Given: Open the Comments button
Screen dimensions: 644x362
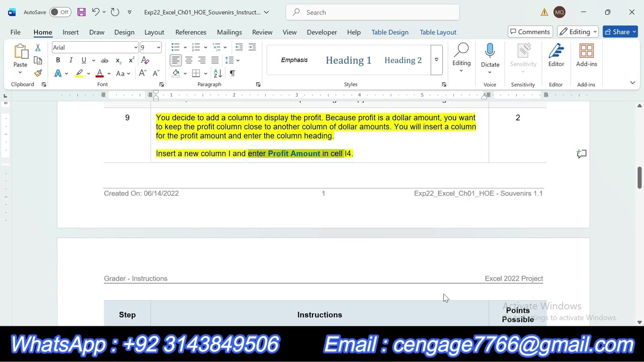Looking at the screenshot, I should [530, 32].
